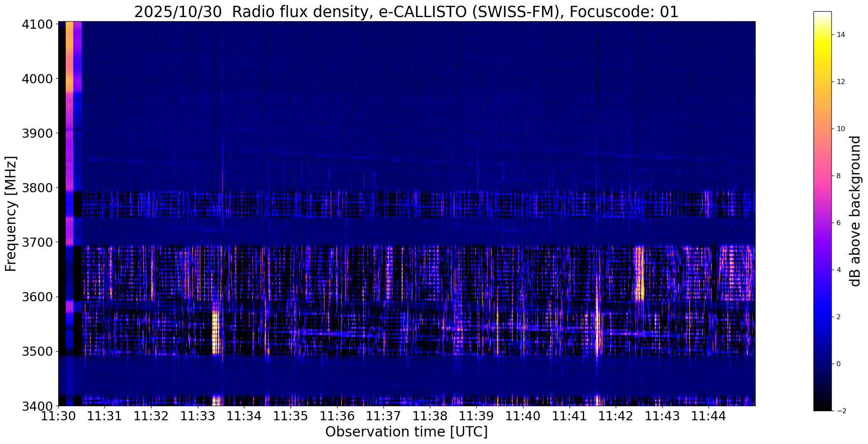The width and height of the screenshot is (868, 444).
Task: Click the 11:32 time tick label
Action: 152,416
